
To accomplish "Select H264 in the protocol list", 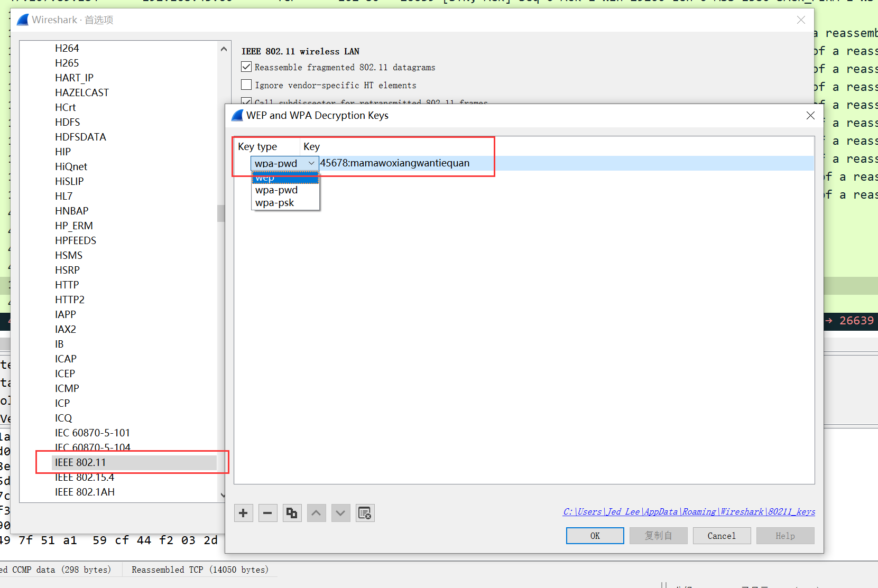I will pos(67,48).
